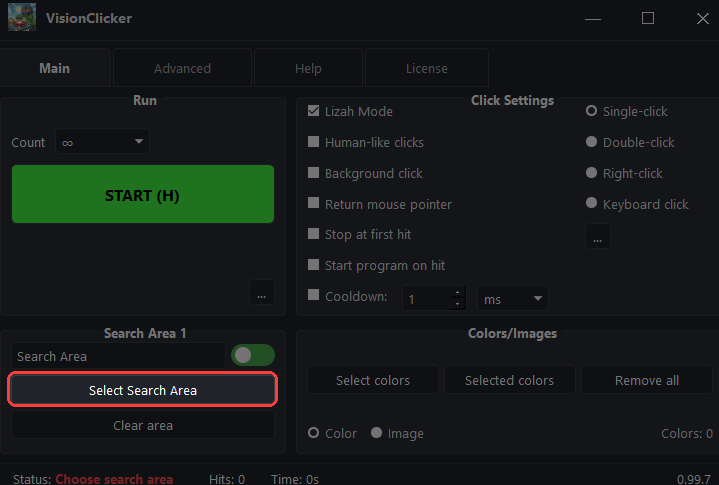
Task: Minimize the VisionClicker window
Action: point(593,19)
